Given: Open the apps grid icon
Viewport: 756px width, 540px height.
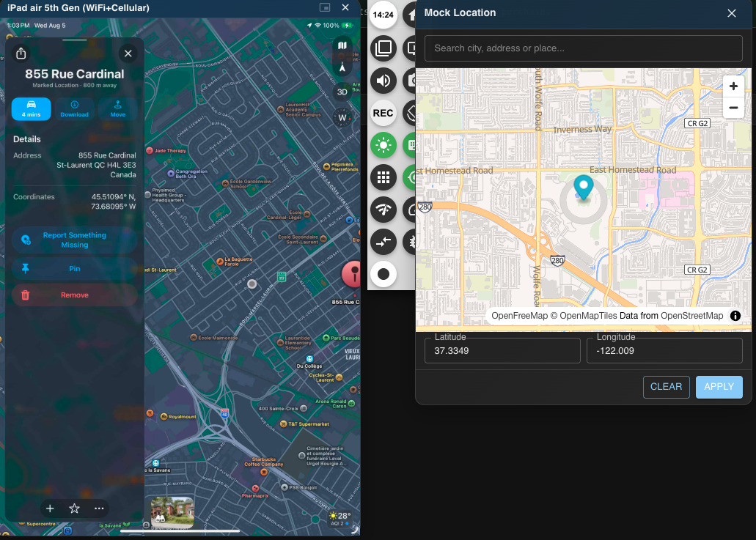Looking at the screenshot, I should coord(383,177).
